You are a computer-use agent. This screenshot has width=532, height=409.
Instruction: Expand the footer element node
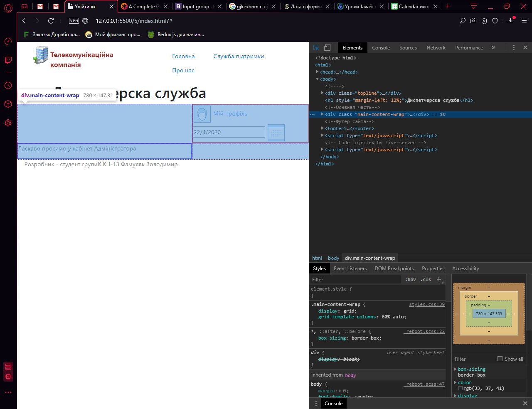(323, 128)
